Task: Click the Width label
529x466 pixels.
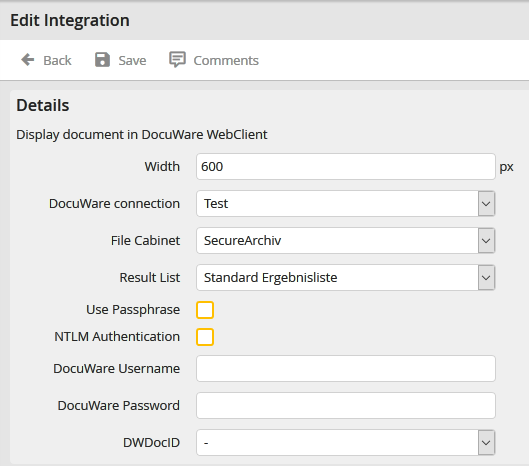Action: click(x=162, y=167)
